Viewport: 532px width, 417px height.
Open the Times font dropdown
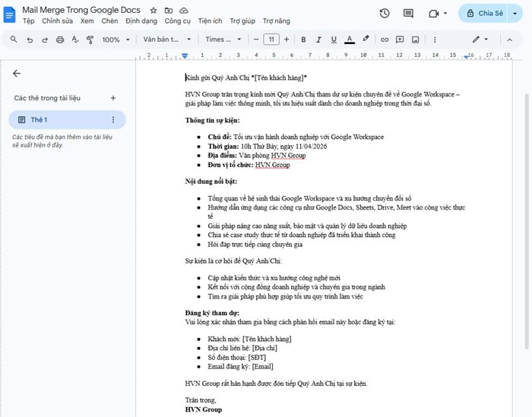pos(223,39)
